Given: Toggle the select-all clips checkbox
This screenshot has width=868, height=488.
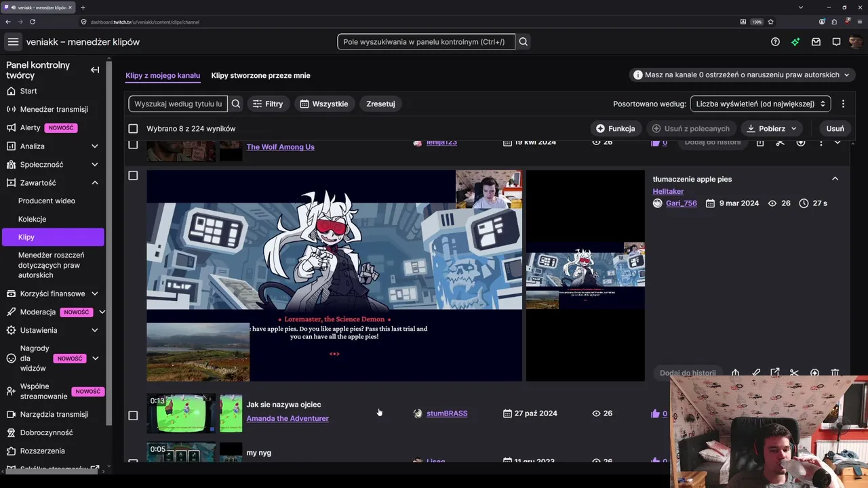Looking at the screenshot, I should (x=133, y=129).
